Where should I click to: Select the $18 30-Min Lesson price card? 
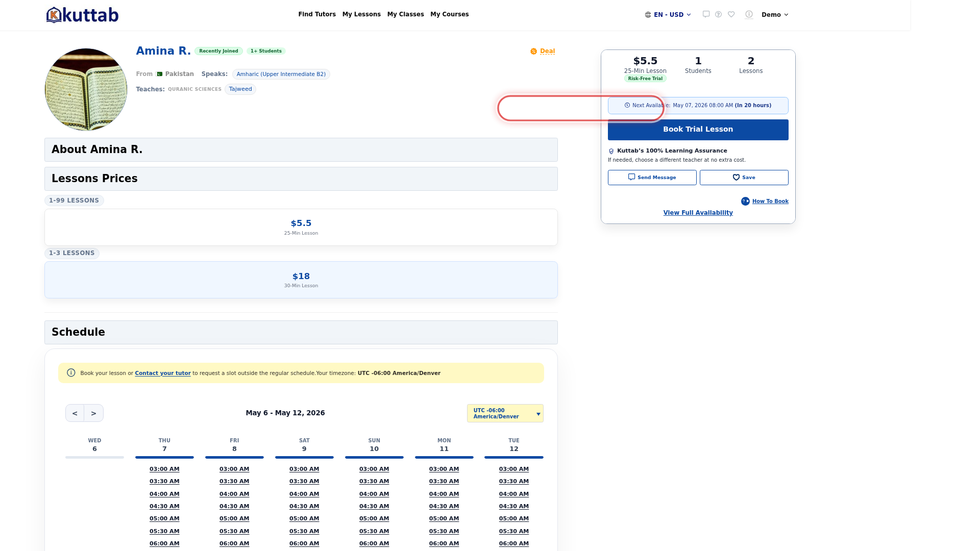click(301, 280)
